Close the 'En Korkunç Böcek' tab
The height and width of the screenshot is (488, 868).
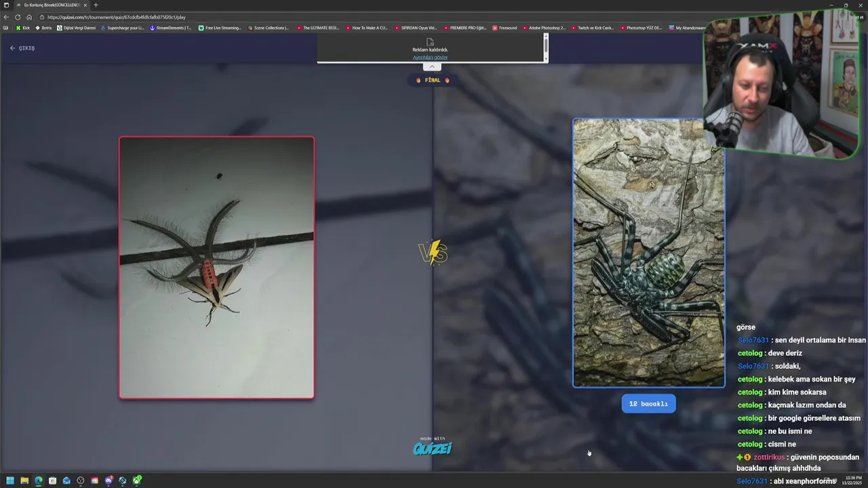click(85, 5)
